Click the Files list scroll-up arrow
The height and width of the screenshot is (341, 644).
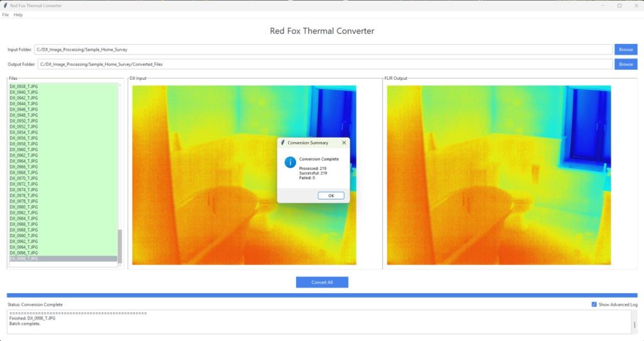(x=120, y=85)
